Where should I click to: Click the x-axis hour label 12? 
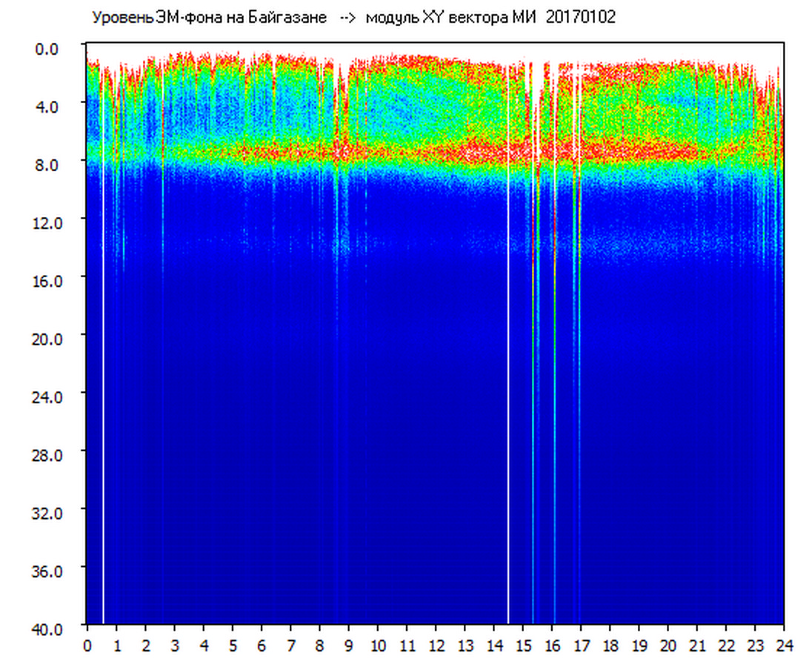436,646
